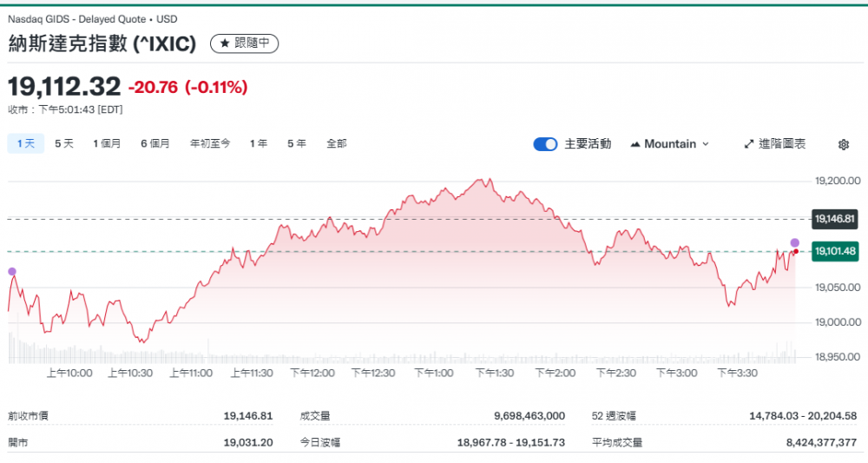Toggle the 主要活動 switch off
Viewport: 868px width, 463px height.
[x=545, y=144]
